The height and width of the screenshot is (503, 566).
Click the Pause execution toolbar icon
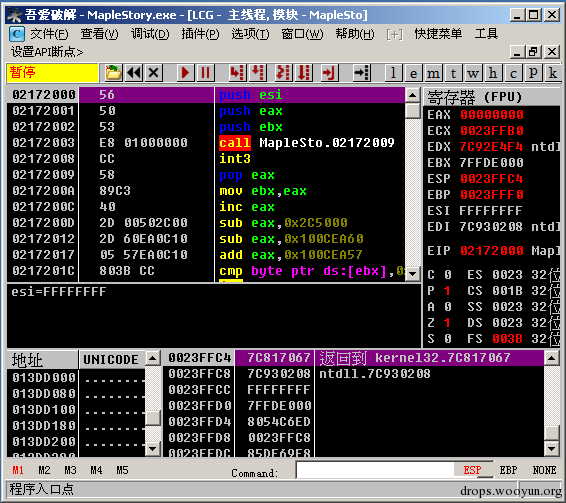[x=205, y=73]
